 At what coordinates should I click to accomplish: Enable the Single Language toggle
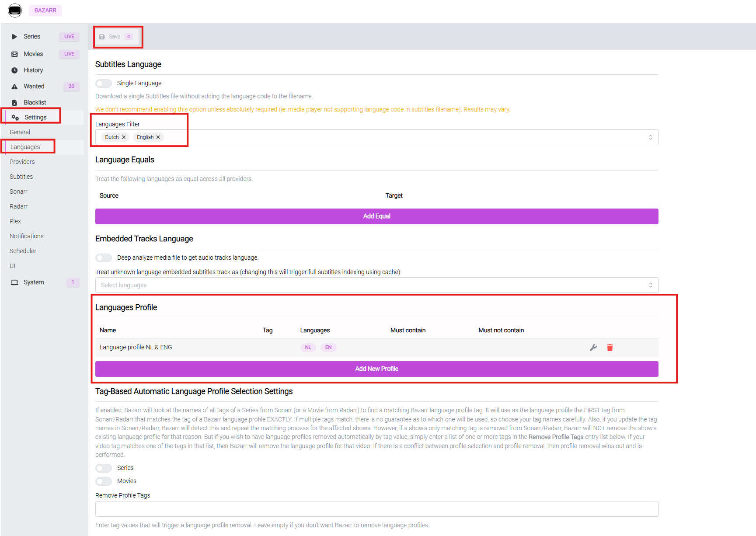point(104,83)
